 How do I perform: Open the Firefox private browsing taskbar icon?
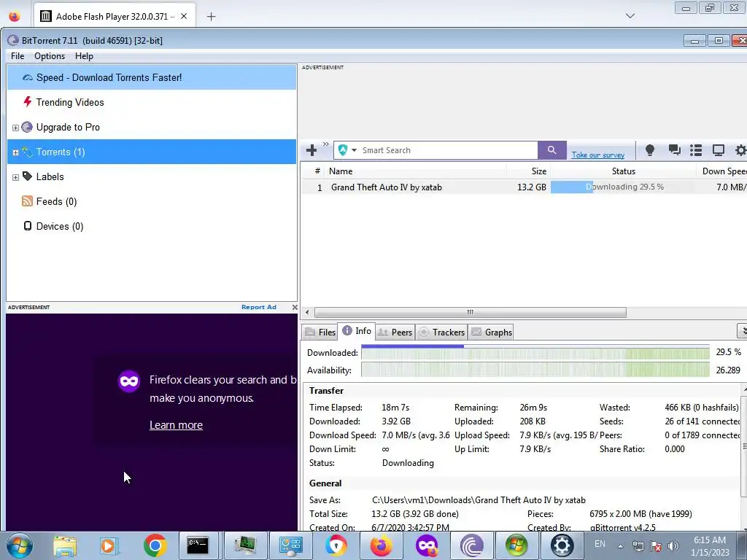(x=426, y=545)
